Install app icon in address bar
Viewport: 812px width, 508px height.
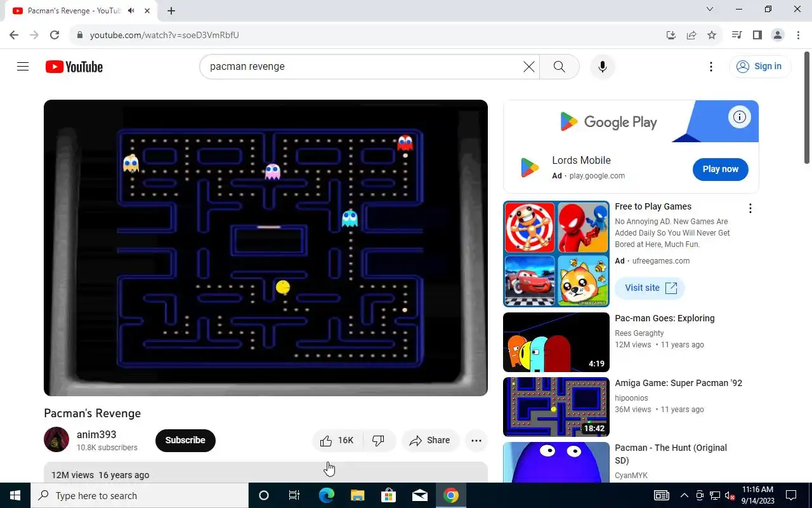671,35
